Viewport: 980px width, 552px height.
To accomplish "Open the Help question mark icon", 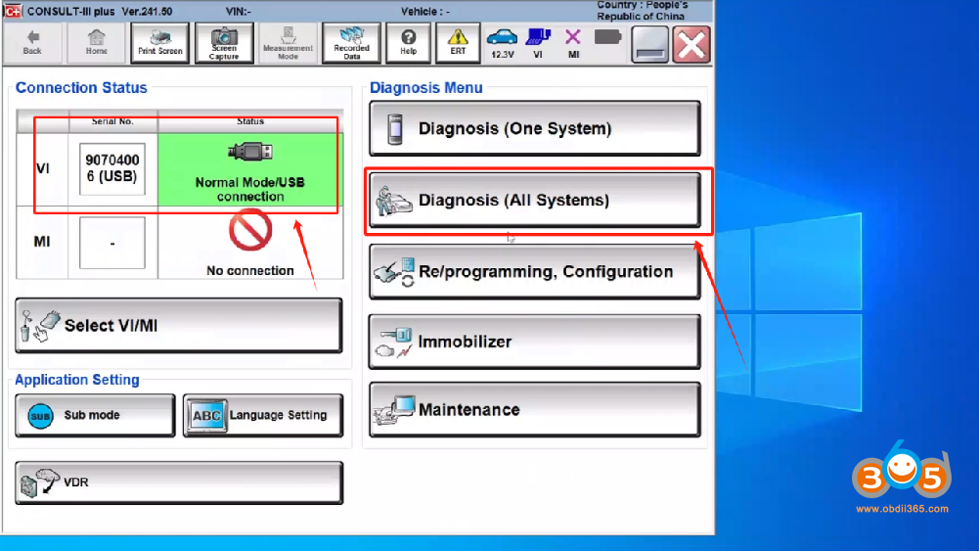I will tap(408, 42).
